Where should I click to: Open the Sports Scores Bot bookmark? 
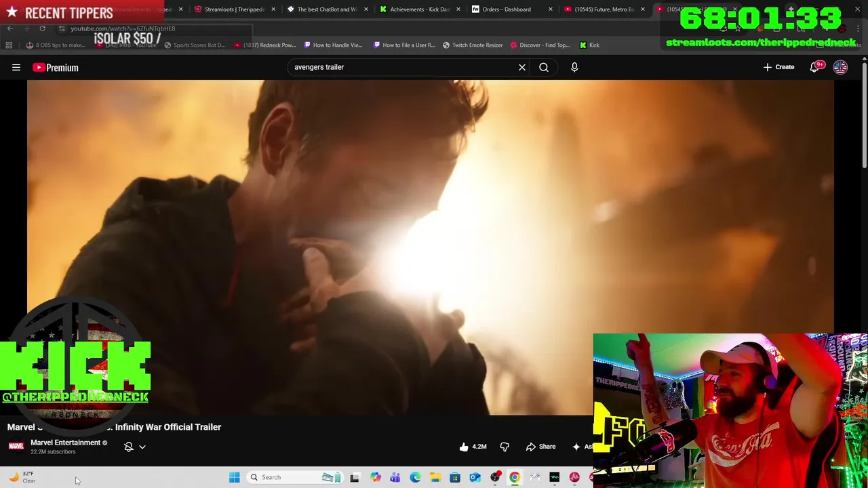tap(194, 45)
